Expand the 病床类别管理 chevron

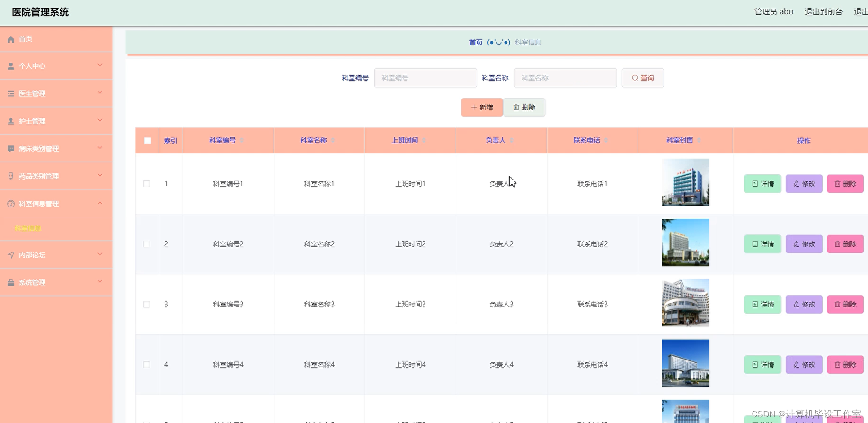pos(100,147)
